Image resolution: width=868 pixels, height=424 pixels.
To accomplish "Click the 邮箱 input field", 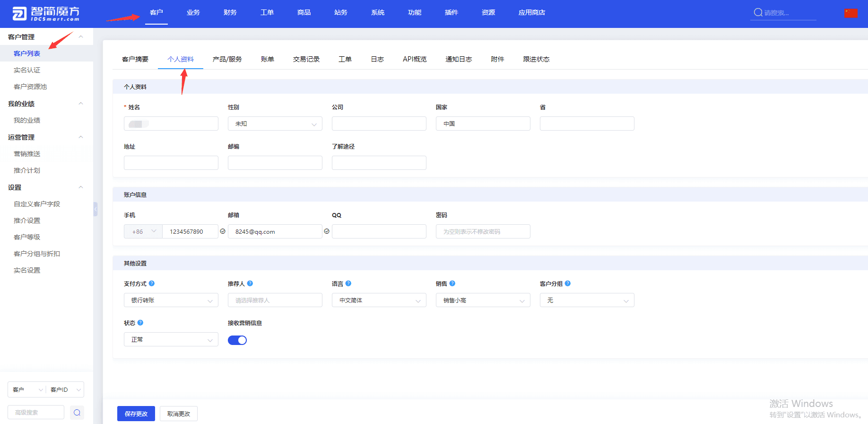I will [275, 231].
